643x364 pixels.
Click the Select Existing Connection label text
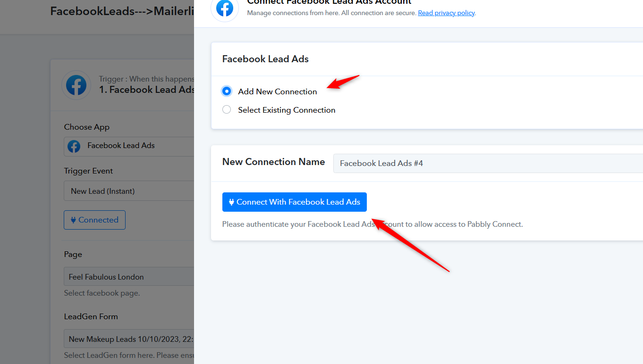287,110
